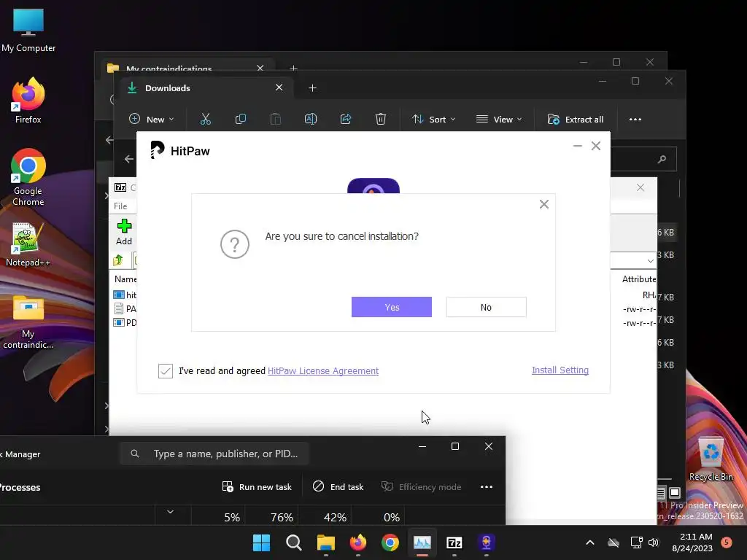Click the Share icon in Explorer toolbar
The width and height of the screenshot is (747, 560).
(346, 119)
